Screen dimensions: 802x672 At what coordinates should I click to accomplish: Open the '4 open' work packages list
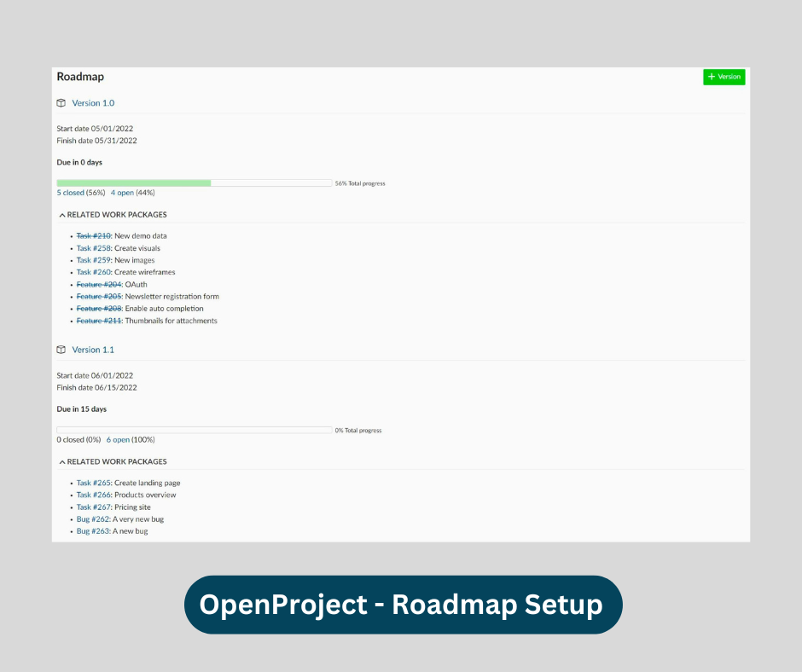coord(122,192)
